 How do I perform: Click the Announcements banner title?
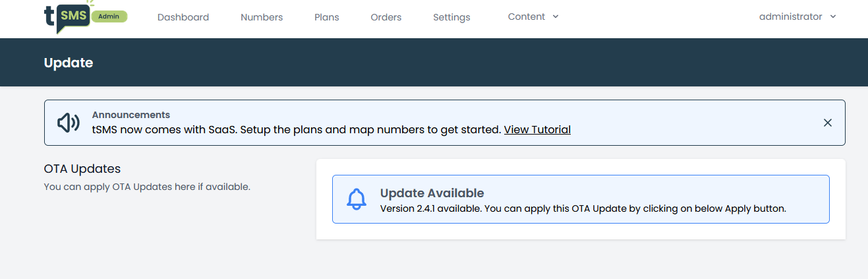point(131,115)
